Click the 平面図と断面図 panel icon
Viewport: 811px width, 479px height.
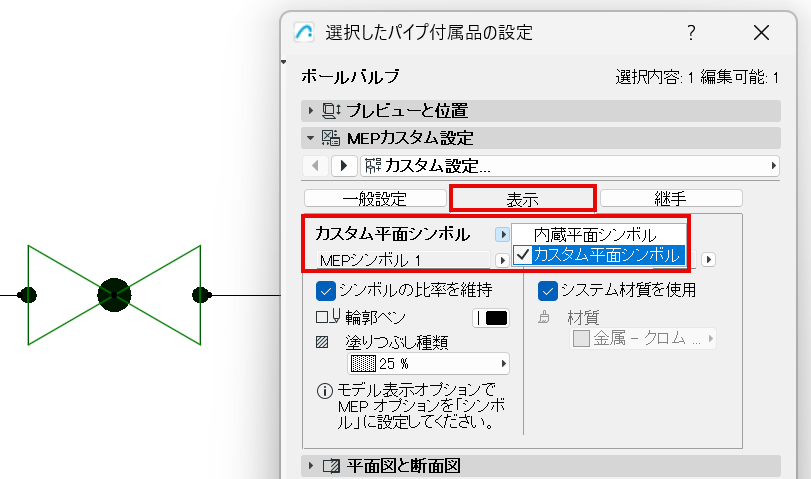click(x=331, y=466)
